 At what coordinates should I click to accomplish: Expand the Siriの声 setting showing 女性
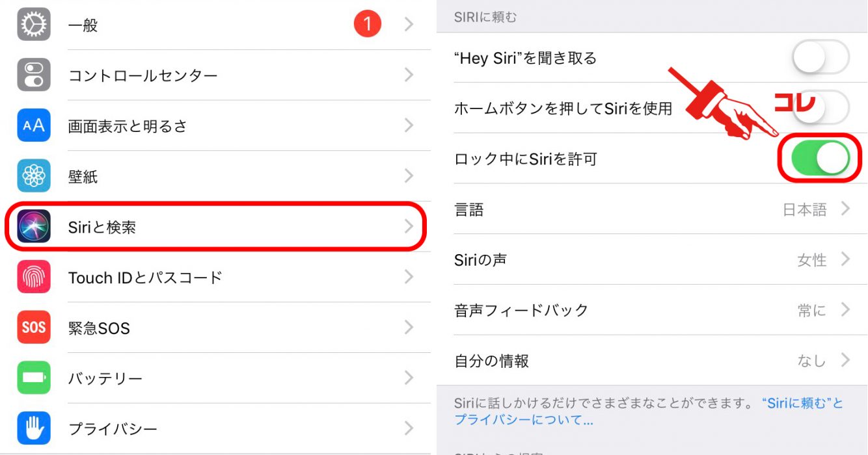pos(652,259)
